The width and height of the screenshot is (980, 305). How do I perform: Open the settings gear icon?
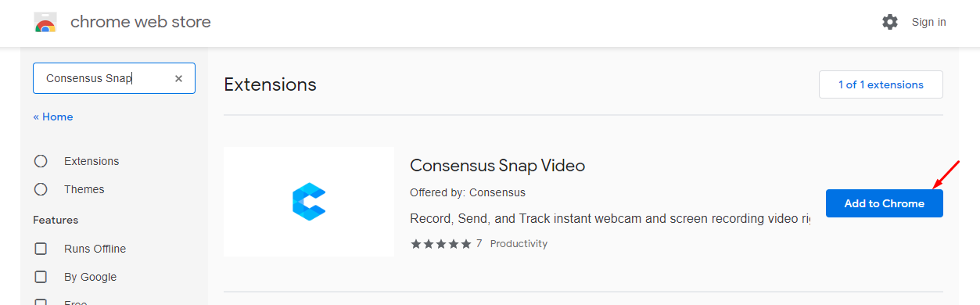click(x=890, y=22)
